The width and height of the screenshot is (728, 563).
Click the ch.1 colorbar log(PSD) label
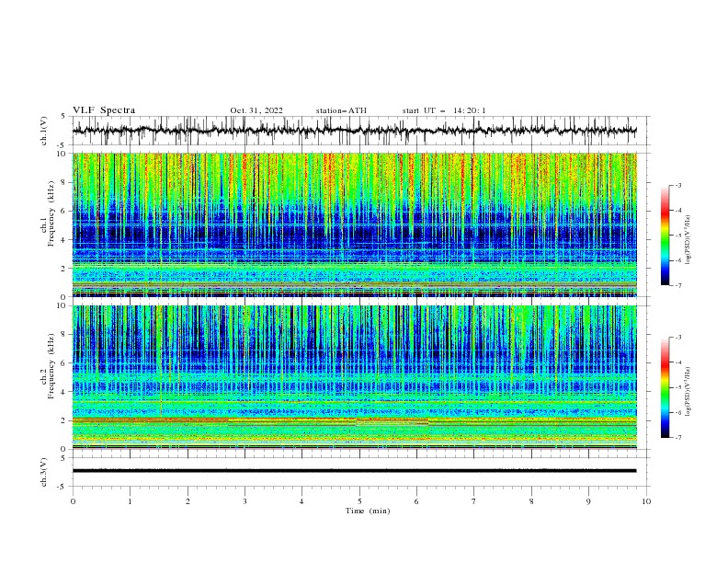(688, 240)
